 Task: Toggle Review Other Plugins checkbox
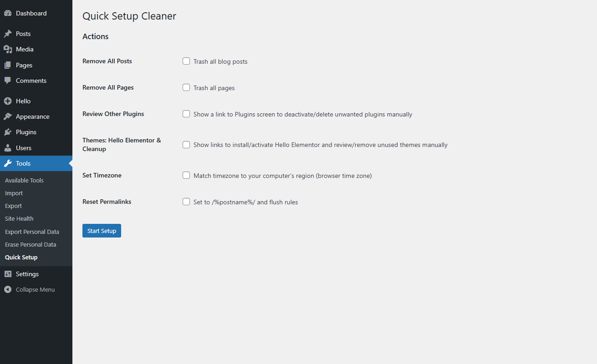[186, 114]
